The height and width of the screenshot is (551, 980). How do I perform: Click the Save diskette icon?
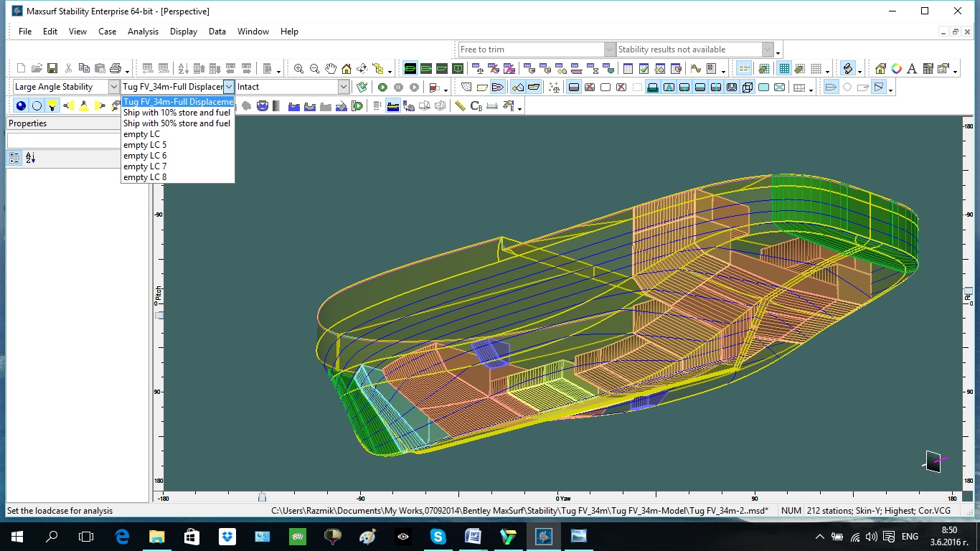click(52, 69)
